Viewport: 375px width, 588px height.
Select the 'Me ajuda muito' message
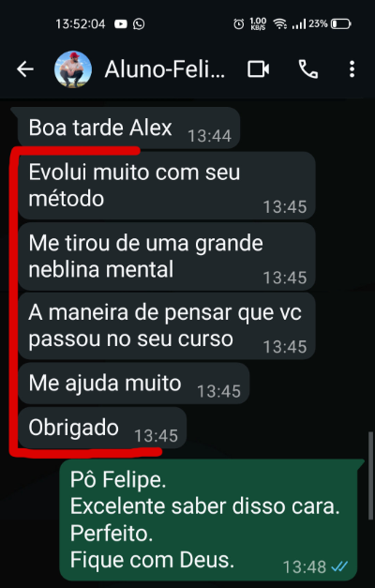pos(133,384)
